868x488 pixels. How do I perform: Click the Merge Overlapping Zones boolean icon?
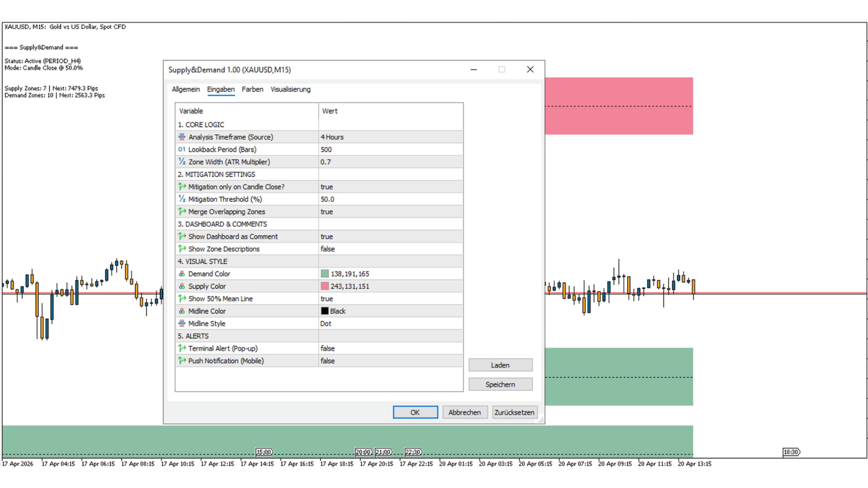(182, 211)
